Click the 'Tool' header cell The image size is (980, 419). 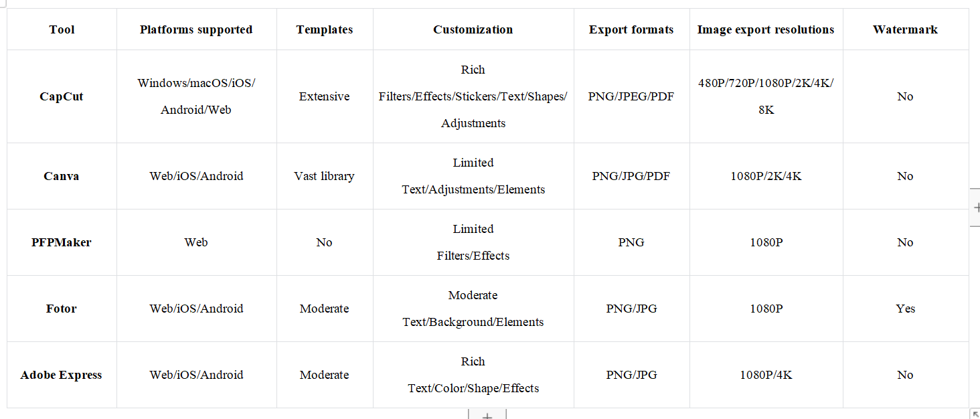62,29
